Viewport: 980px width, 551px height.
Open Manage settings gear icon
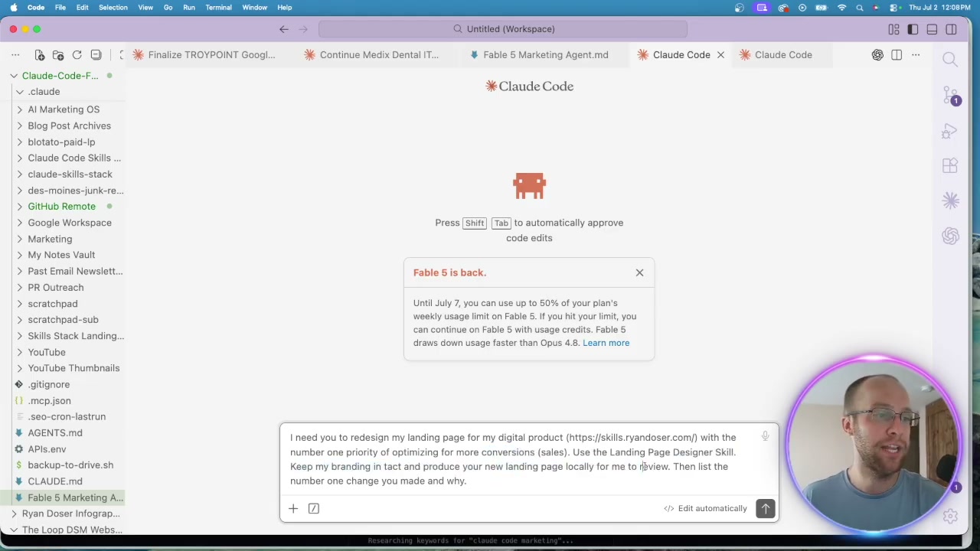pyautogui.click(x=950, y=516)
